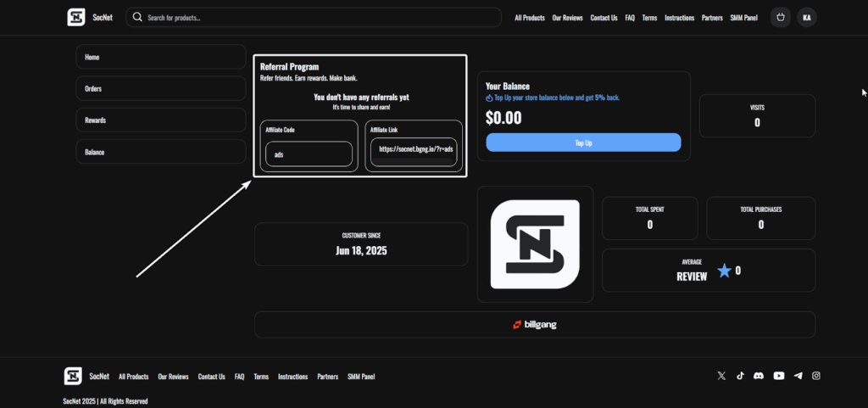Viewport: 868px width, 408px height.
Task: Visit the TikTok page from footer
Action: point(740,376)
